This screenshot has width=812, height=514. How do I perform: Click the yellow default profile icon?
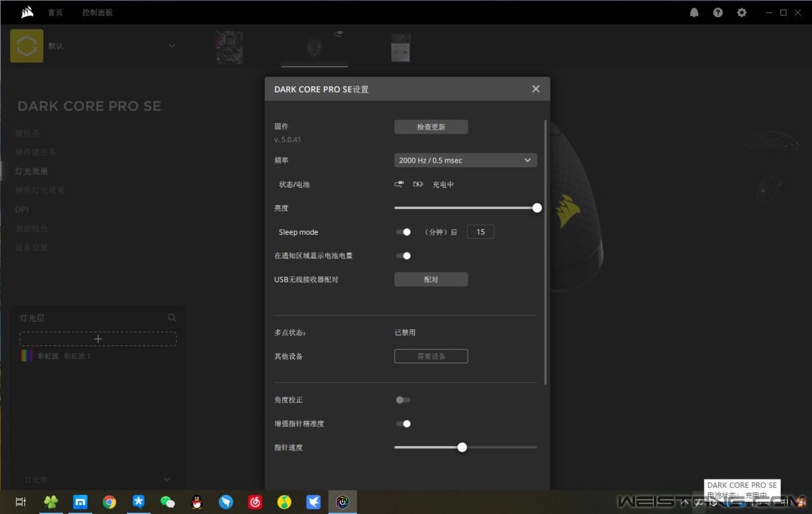[27, 46]
